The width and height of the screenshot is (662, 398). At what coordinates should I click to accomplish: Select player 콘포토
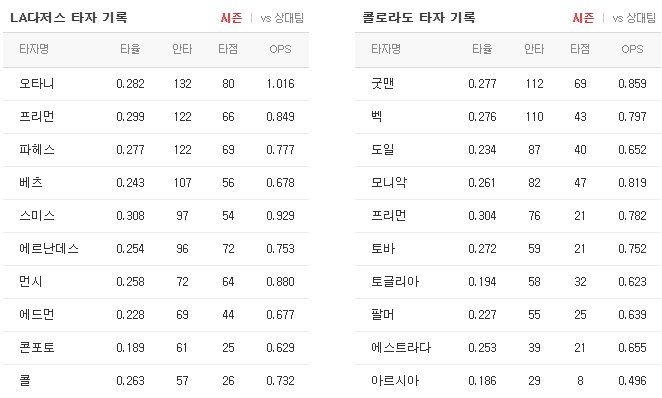[37, 347]
